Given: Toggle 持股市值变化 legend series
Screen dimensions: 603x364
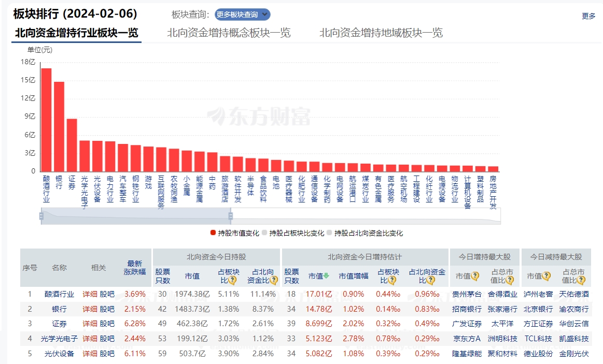Looking at the screenshot, I should click(x=235, y=233).
